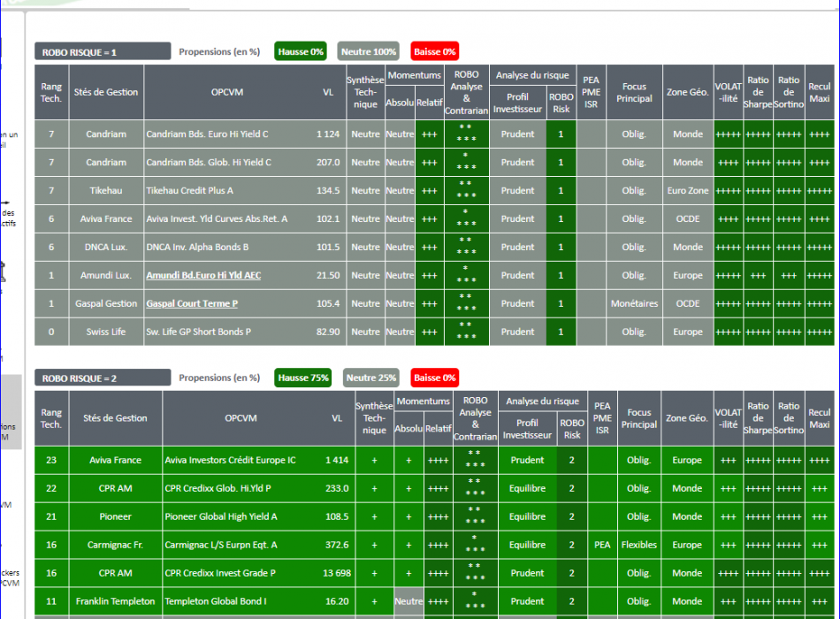Viewport: 840px width, 619px height.
Task: Open the Amundi Bd.Euro Hi Yld AEC fund link
Action: point(203,275)
